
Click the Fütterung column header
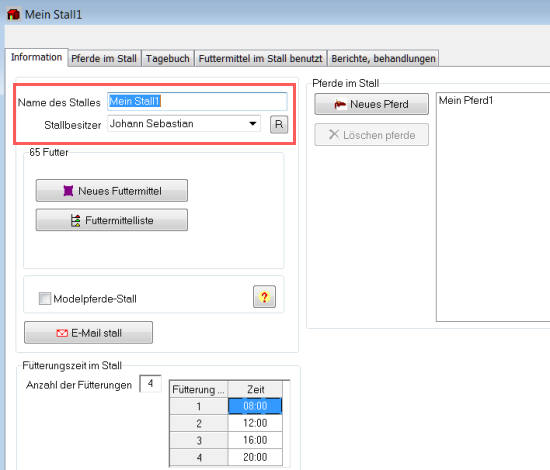tap(199, 389)
